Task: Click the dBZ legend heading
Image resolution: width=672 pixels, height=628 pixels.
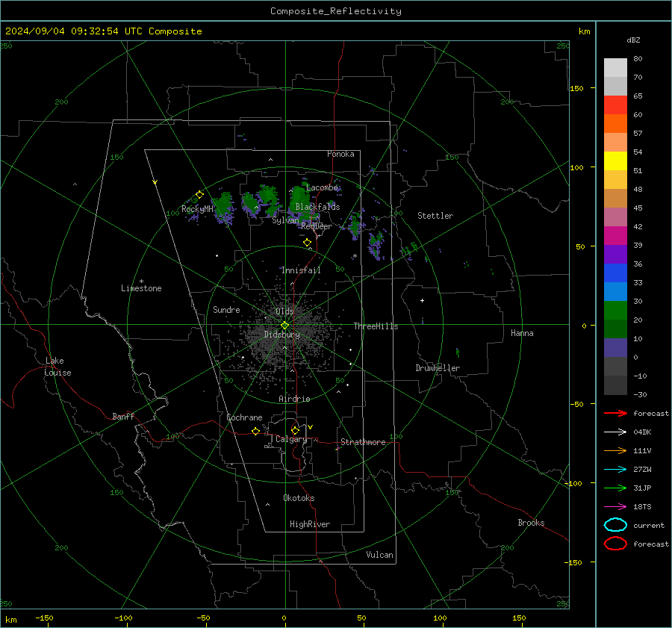Action: tap(633, 40)
